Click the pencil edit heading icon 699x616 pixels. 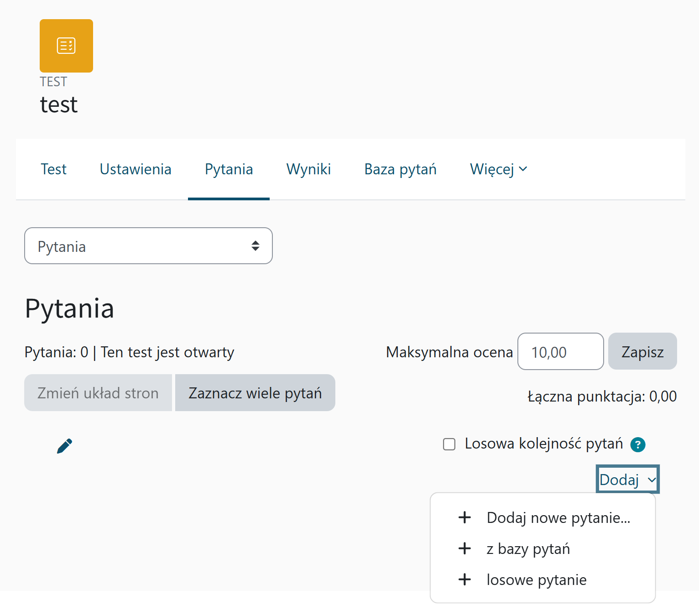point(64,446)
